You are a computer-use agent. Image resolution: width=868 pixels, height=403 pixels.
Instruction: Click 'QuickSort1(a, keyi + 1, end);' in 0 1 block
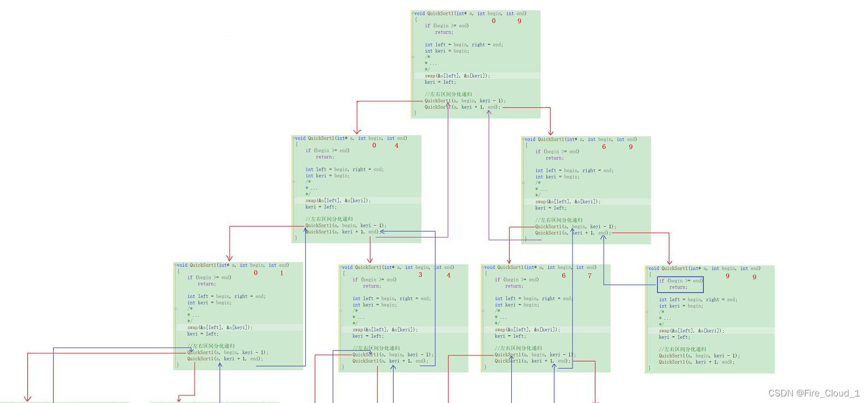pyautogui.click(x=225, y=359)
